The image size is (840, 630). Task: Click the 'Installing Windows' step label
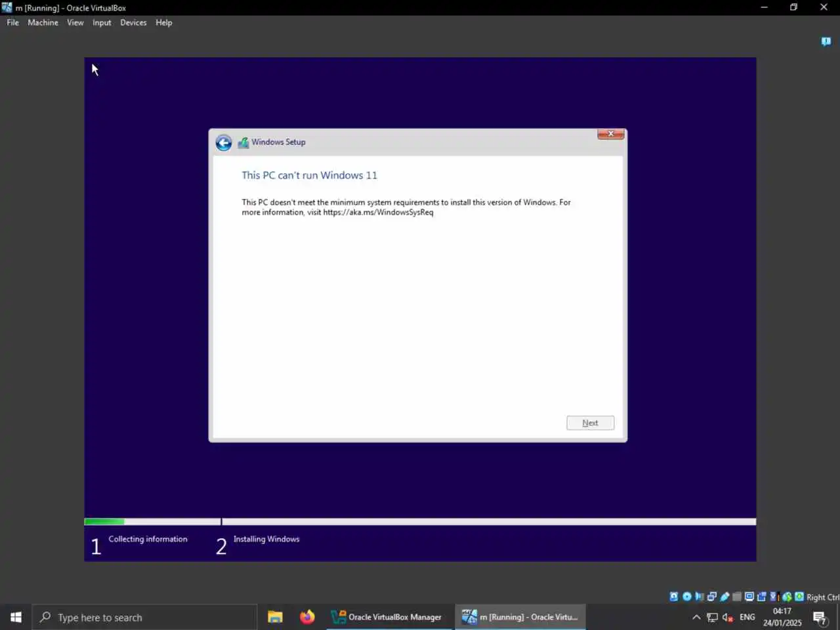pyautogui.click(x=266, y=539)
